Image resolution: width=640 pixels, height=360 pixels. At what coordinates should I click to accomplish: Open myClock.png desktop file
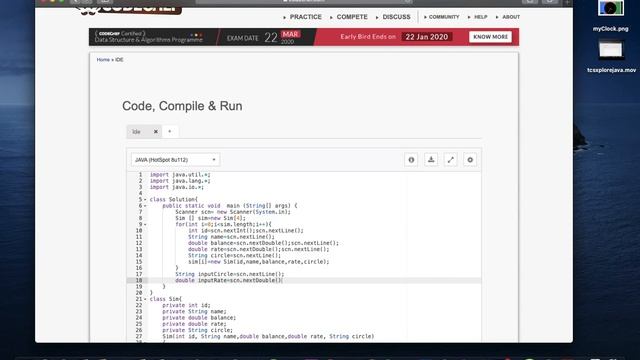pos(611,16)
